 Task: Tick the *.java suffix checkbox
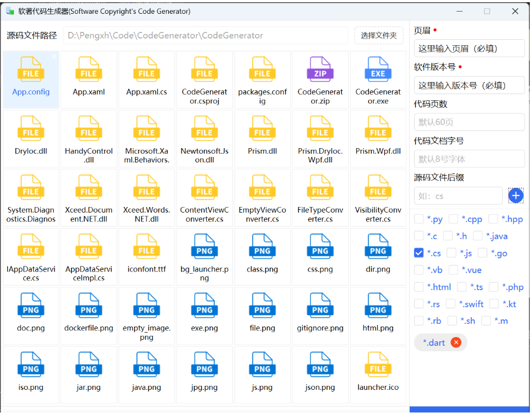(x=478, y=236)
